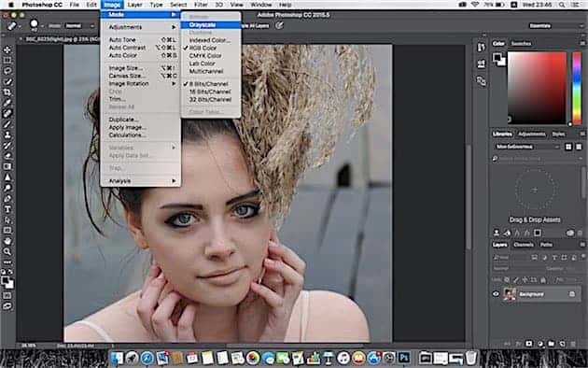Select the Move tool

point(7,50)
